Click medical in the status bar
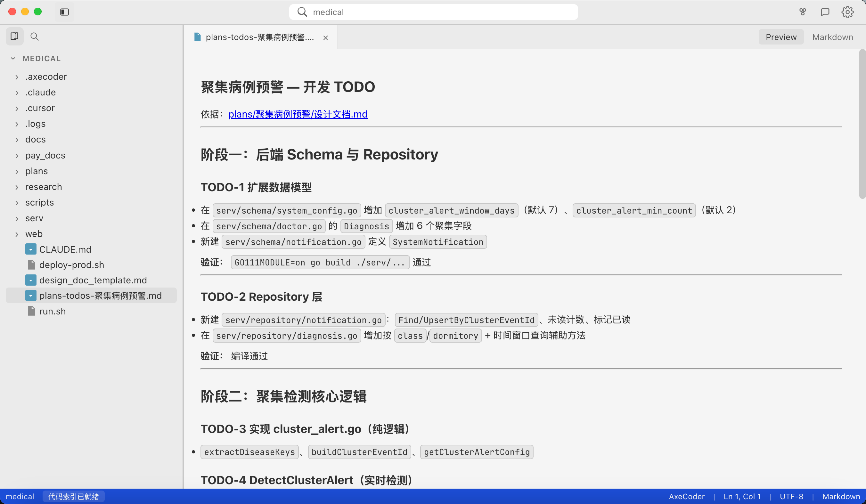866x504 pixels. point(20,496)
